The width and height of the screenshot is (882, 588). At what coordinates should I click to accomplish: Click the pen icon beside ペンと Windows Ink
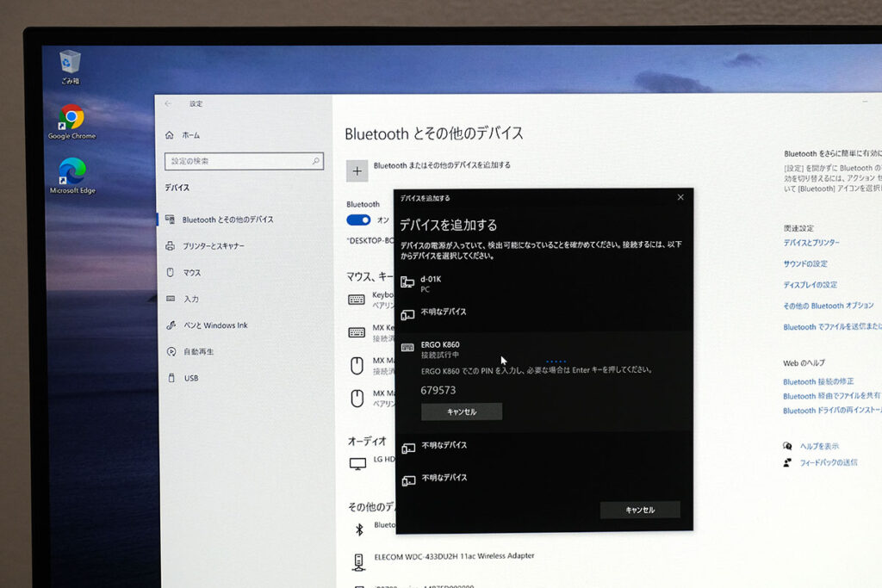click(x=171, y=325)
